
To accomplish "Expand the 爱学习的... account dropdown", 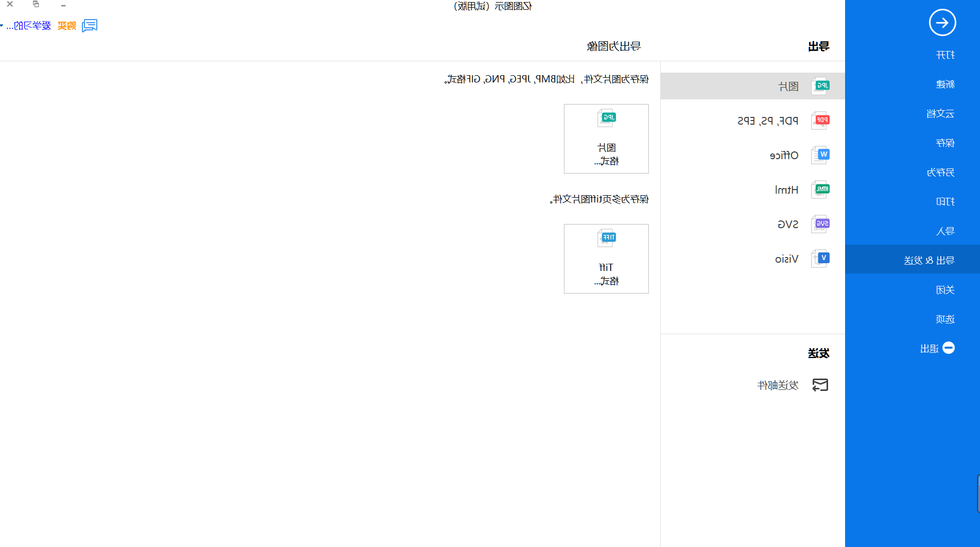I will pos(26,26).
